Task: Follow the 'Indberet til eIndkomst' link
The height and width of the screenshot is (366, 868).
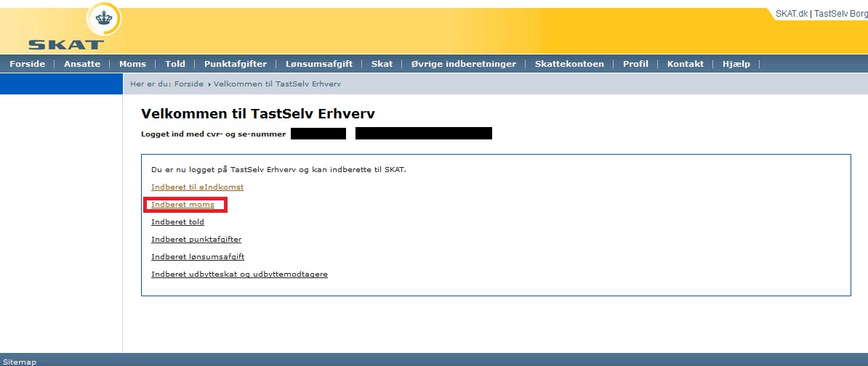Action: click(x=197, y=187)
